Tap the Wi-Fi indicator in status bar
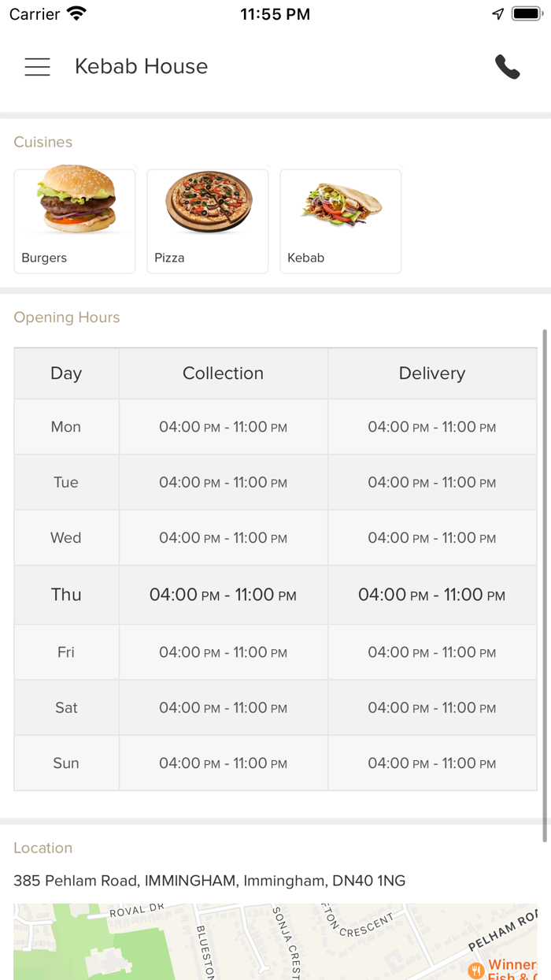The height and width of the screenshot is (980, 551). [x=76, y=12]
